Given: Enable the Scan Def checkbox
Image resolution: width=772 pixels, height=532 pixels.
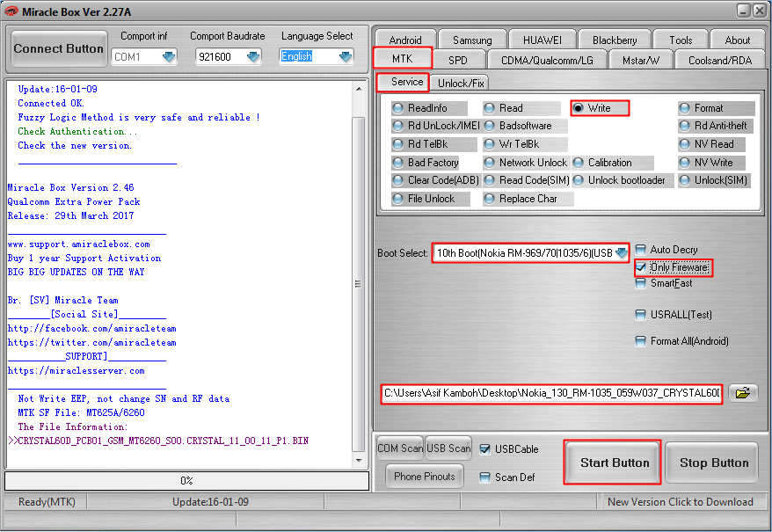Looking at the screenshot, I should 485,477.
